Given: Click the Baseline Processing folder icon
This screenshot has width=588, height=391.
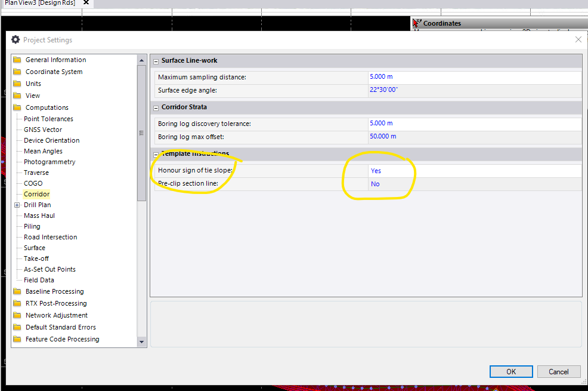Looking at the screenshot, I should coord(17,291).
